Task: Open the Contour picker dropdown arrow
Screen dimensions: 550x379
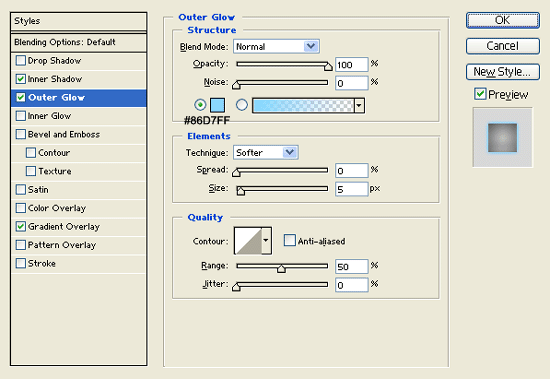Action: point(266,241)
